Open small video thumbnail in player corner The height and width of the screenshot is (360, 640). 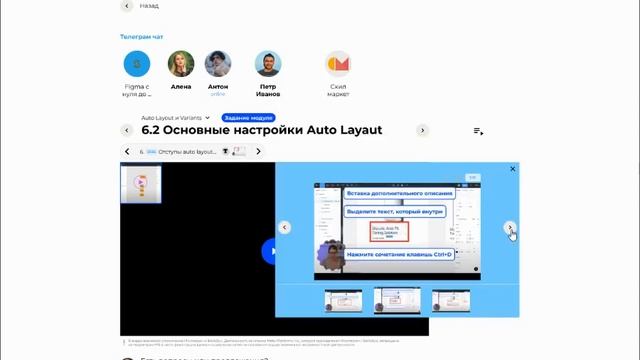[x=141, y=183]
